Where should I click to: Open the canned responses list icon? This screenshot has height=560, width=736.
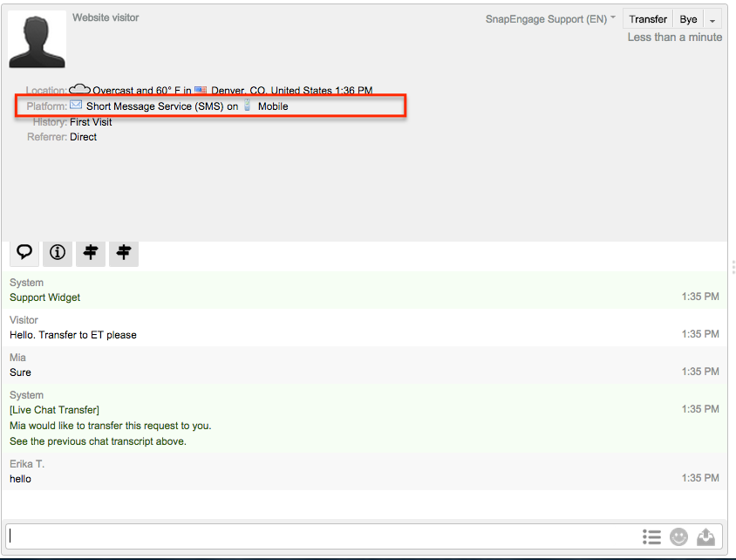tap(651, 536)
